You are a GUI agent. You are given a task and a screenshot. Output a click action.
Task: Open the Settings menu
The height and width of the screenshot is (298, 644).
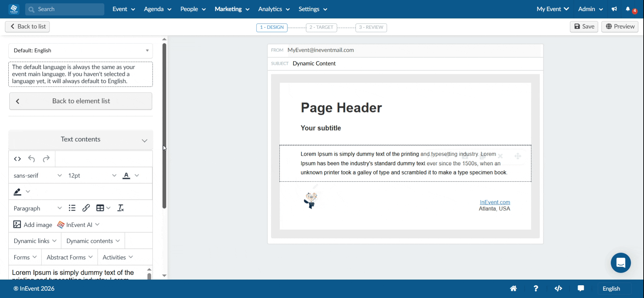pyautogui.click(x=313, y=9)
